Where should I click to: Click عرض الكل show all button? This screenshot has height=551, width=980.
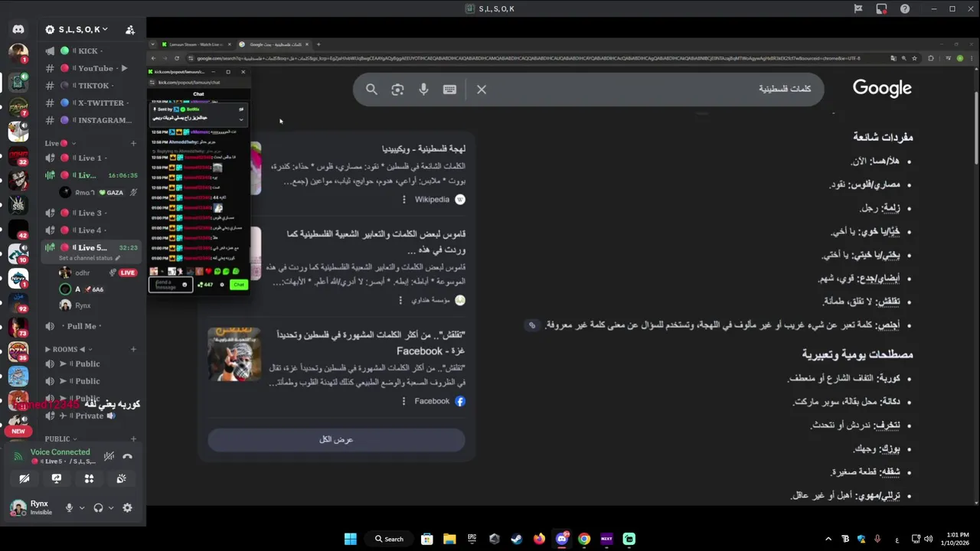click(x=336, y=439)
